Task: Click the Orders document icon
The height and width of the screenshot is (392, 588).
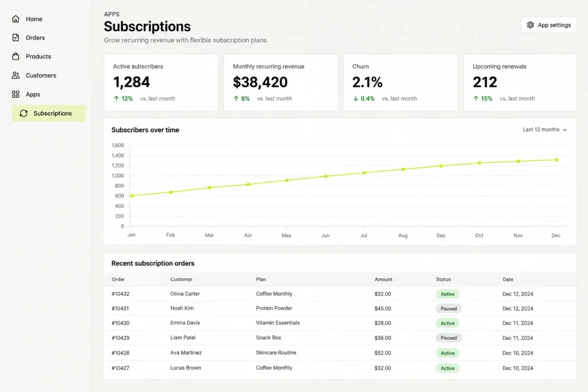Action: click(16, 37)
